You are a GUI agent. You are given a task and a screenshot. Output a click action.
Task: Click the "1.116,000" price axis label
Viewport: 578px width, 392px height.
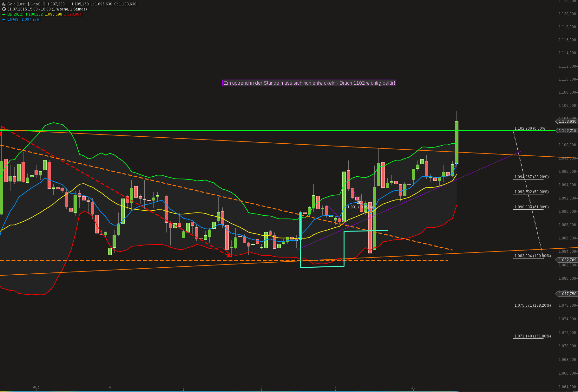(567, 40)
